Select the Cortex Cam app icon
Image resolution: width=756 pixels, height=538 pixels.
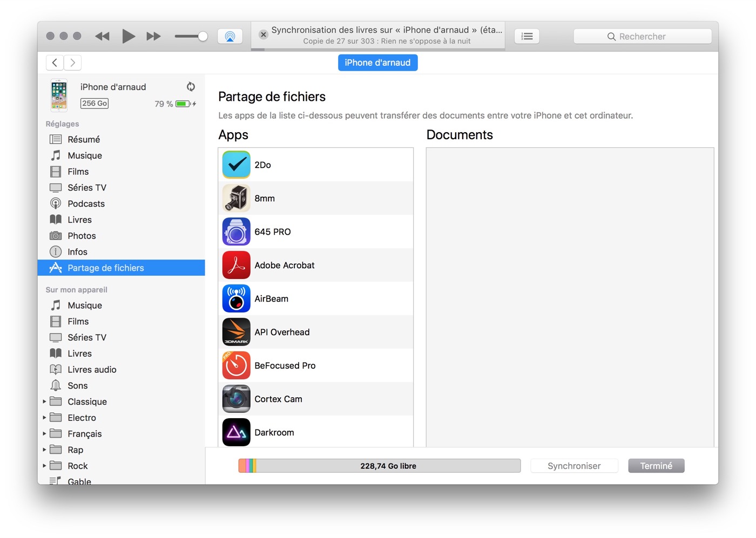coord(237,399)
